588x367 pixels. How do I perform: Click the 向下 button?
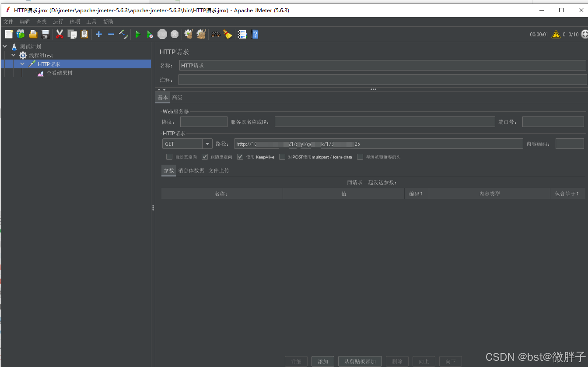point(451,361)
